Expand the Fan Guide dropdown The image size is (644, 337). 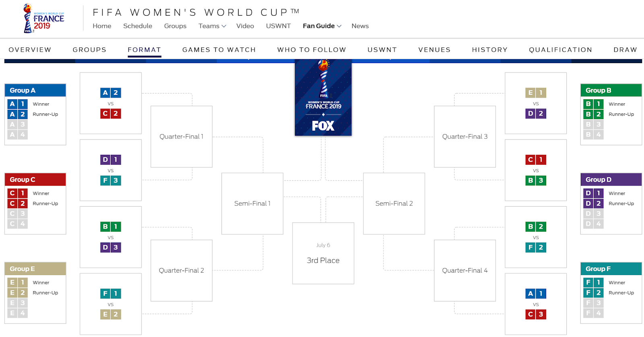pyautogui.click(x=322, y=26)
